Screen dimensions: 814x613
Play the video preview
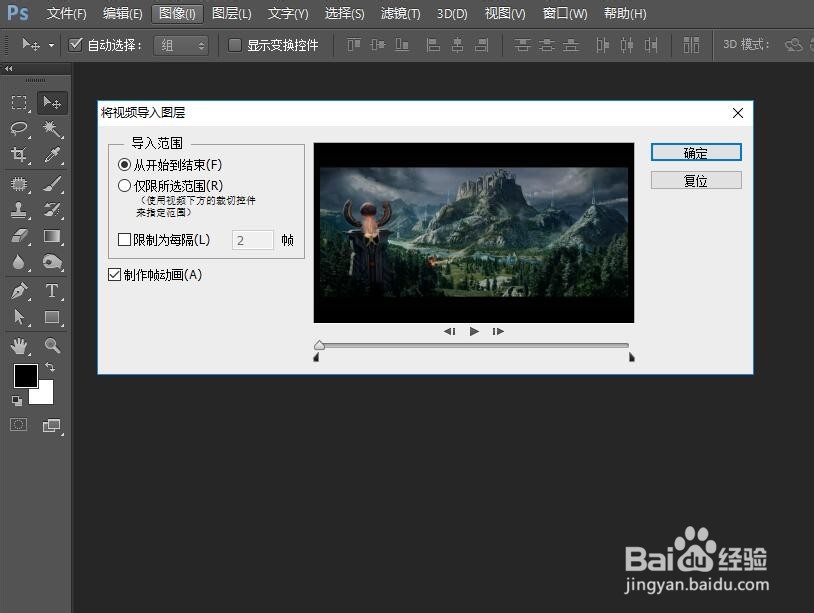[x=474, y=331]
